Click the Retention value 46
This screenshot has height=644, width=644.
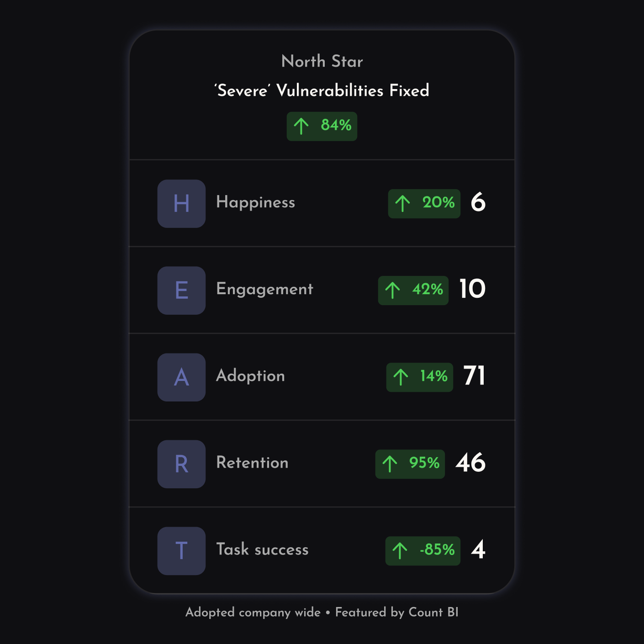click(x=470, y=463)
